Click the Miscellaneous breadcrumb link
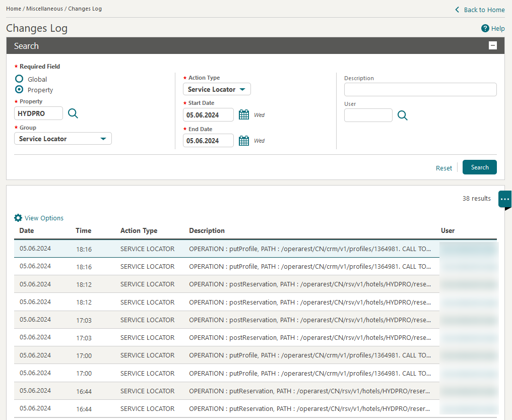This screenshot has height=420, width=512. point(44,9)
